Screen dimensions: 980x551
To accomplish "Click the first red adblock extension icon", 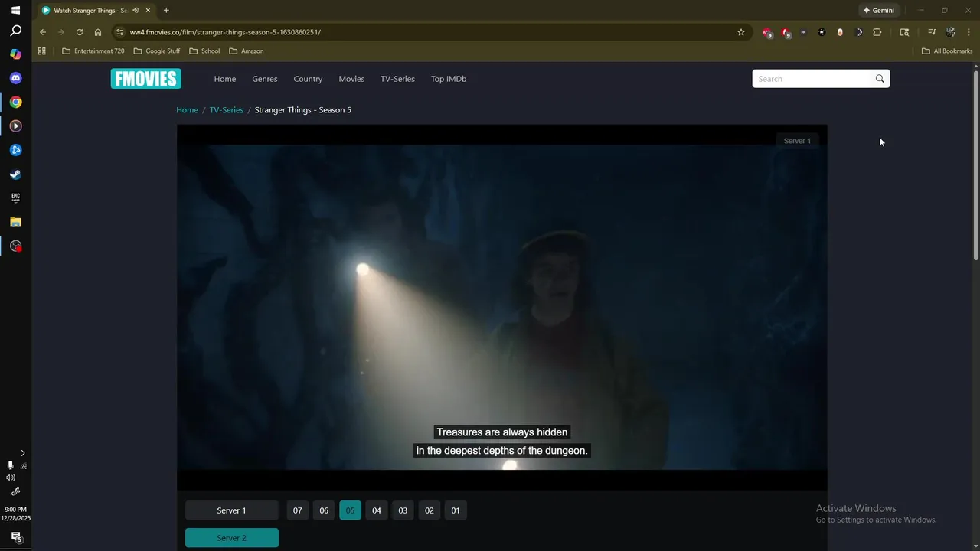I will [x=767, y=32].
